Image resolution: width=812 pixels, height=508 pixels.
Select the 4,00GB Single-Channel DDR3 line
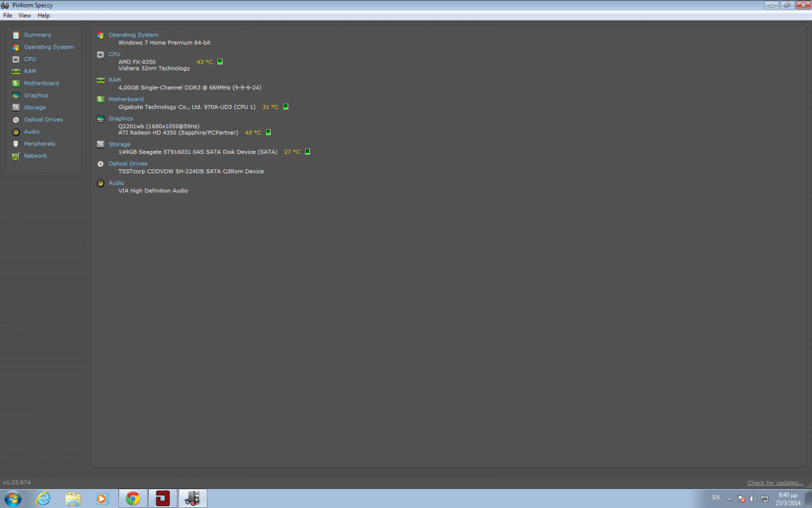coord(189,87)
